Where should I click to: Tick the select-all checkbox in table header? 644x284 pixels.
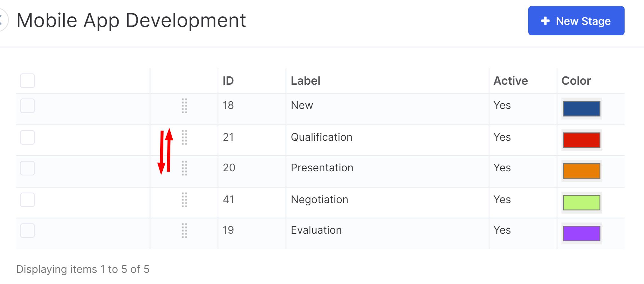(x=27, y=81)
